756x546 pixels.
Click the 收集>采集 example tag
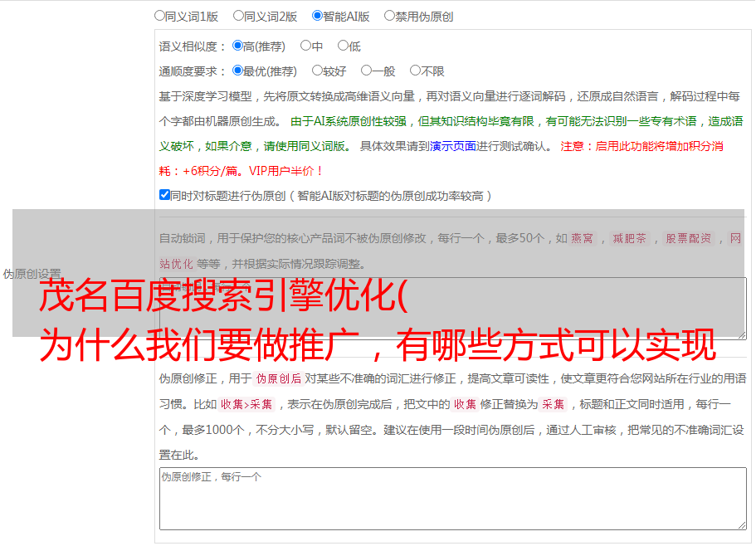246,404
